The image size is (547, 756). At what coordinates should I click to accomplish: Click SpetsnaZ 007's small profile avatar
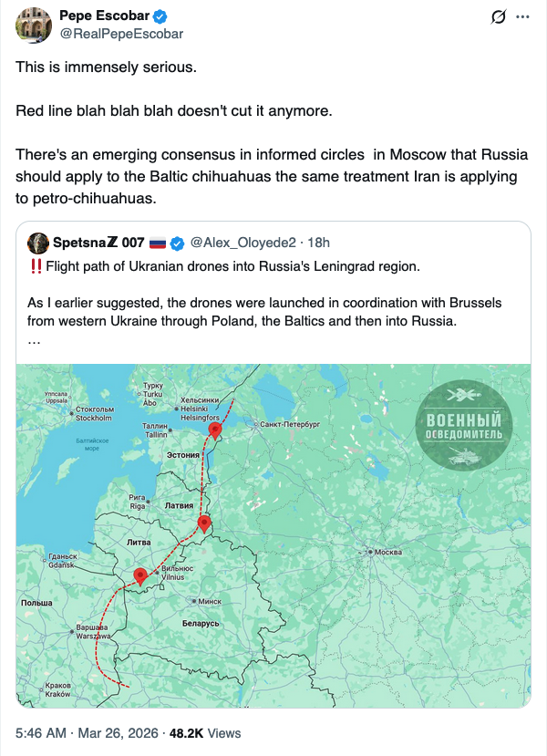point(38,243)
